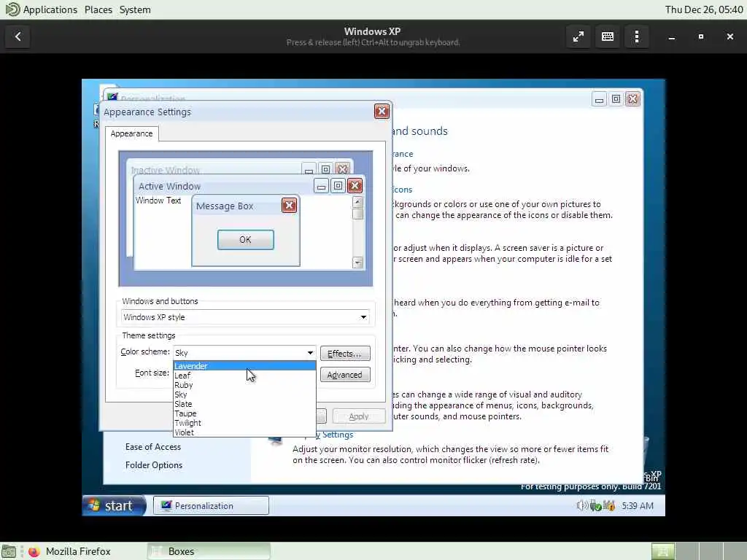Click the show desktop icon
This screenshot has width=747, height=560.
click(x=8, y=551)
